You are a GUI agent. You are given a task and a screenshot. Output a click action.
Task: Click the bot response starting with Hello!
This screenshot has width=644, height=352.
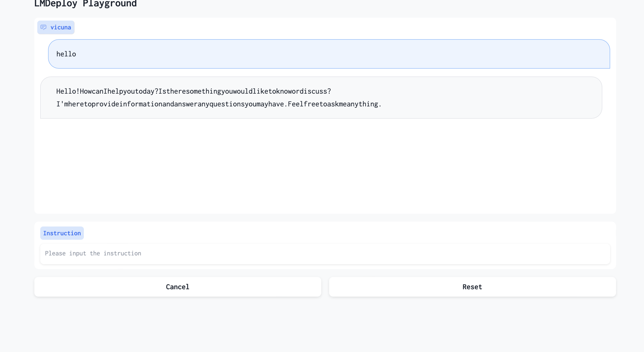pos(193,91)
